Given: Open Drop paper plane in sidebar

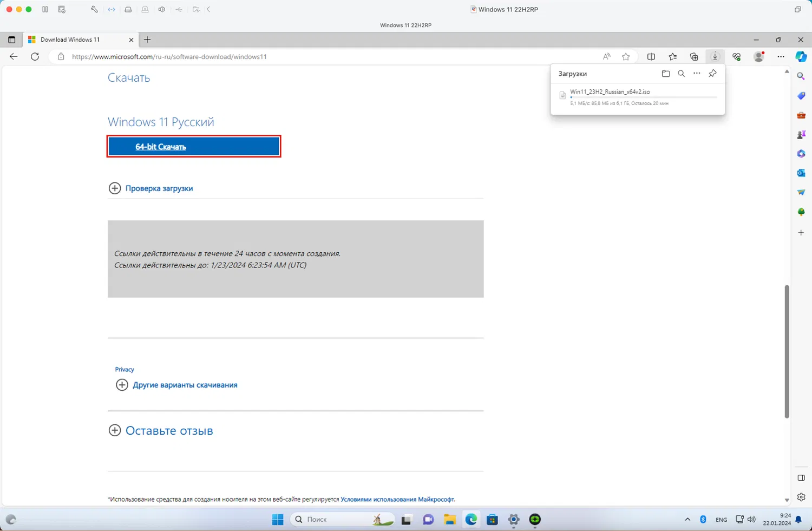Looking at the screenshot, I should (801, 192).
